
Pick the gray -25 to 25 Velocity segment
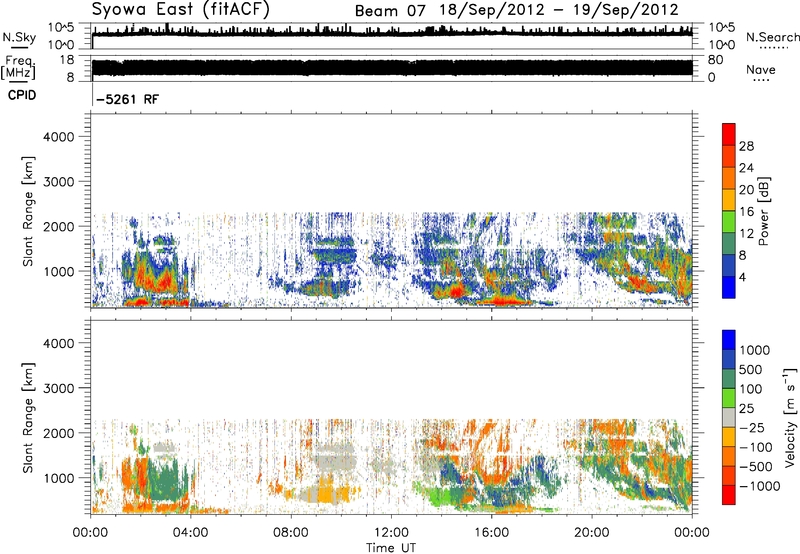(729, 417)
